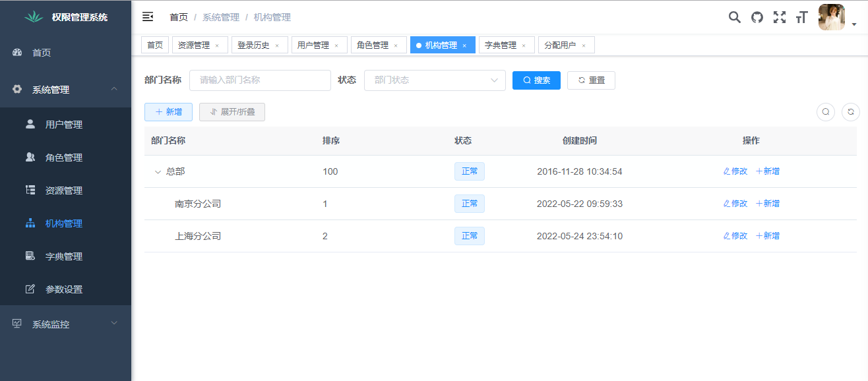Click the sidebar collapse hamburger icon

148,17
